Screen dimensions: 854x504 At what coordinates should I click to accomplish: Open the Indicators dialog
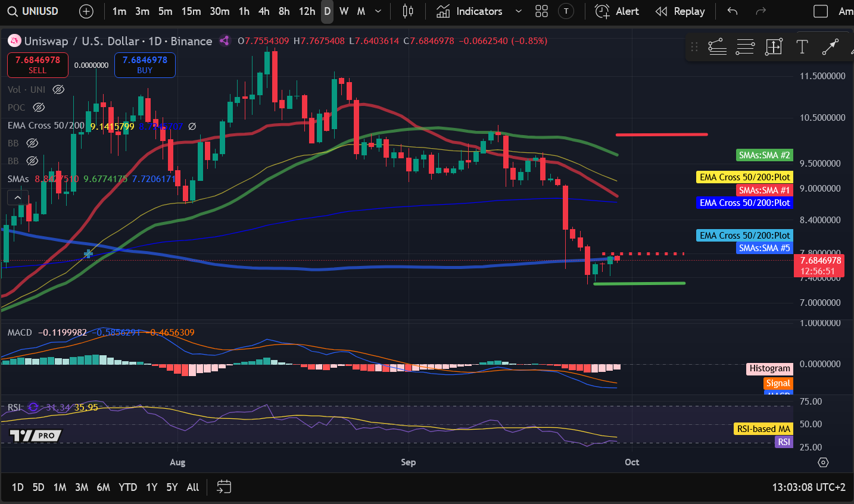(x=470, y=11)
